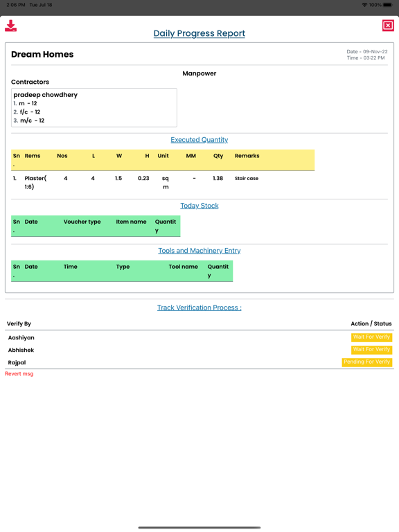Select the Stair case remark cell

point(247,179)
